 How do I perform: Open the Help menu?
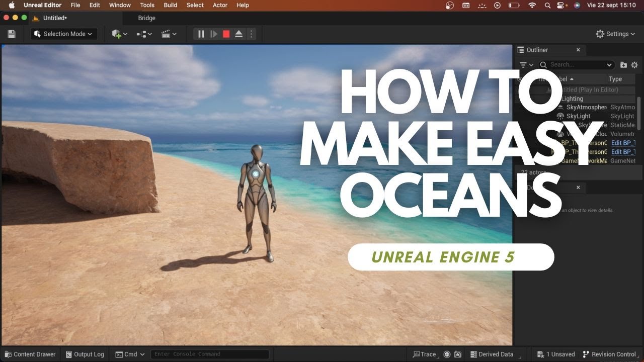pyautogui.click(x=243, y=5)
